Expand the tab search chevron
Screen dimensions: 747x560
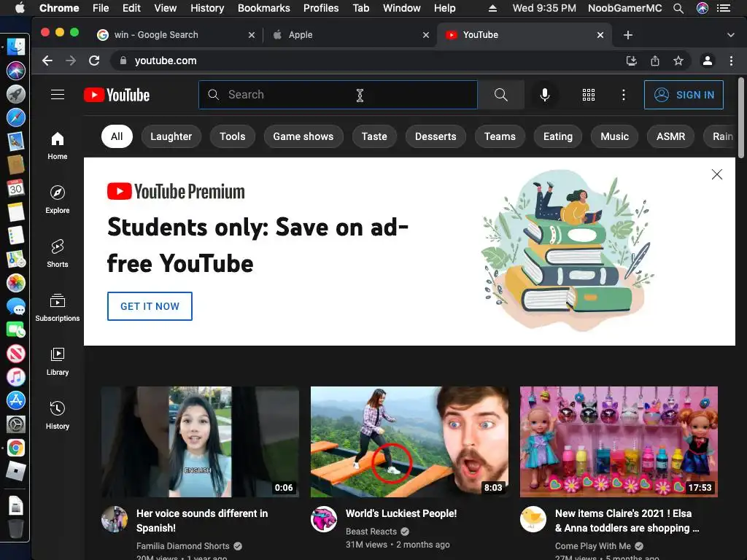(730, 35)
